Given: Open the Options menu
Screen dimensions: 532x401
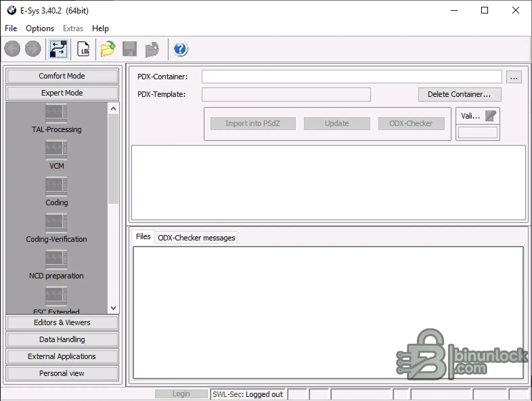Looking at the screenshot, I should [x=40, y=28].
